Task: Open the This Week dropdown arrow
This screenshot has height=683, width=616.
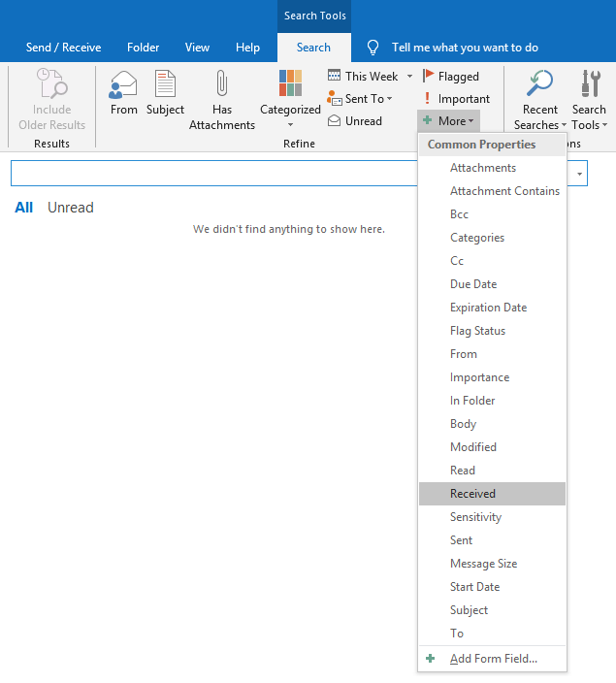Action: [409, 77]
